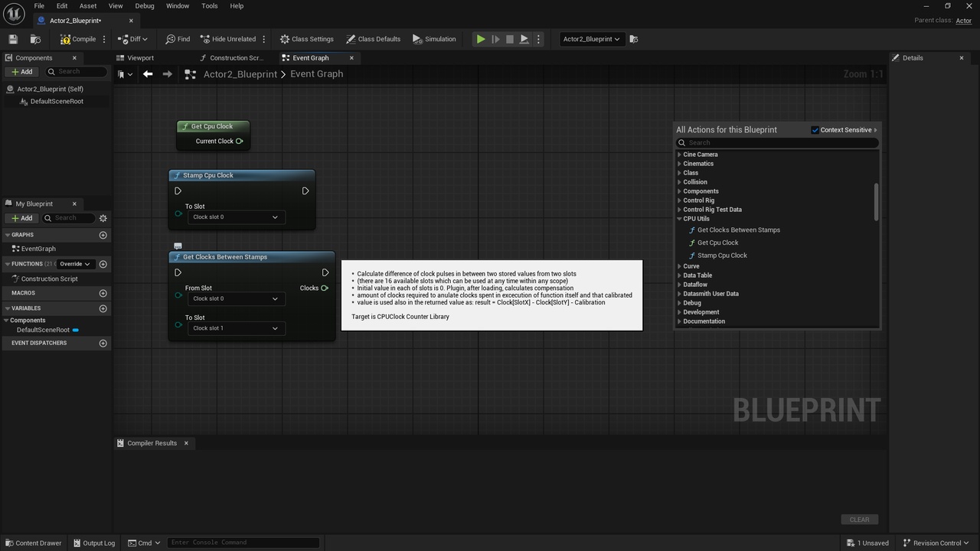This screenshot has height=551, width=980.
Task: Start play with the green Play icon
Action: click(481, 39)
